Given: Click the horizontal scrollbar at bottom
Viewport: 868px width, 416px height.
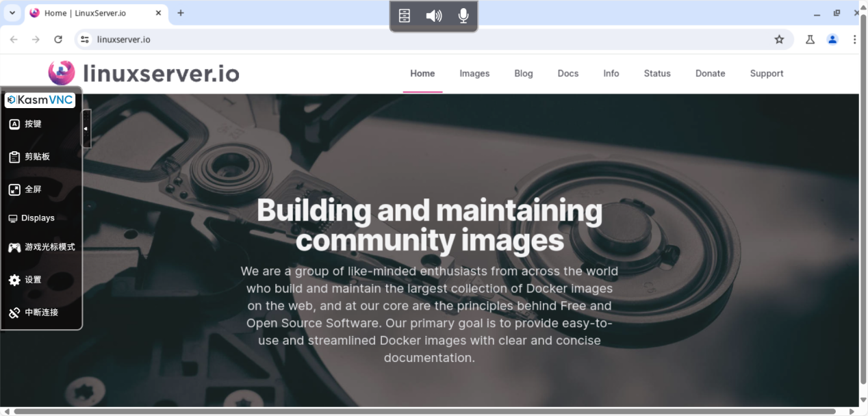Looking at the screenshot, I should (424, 411).
